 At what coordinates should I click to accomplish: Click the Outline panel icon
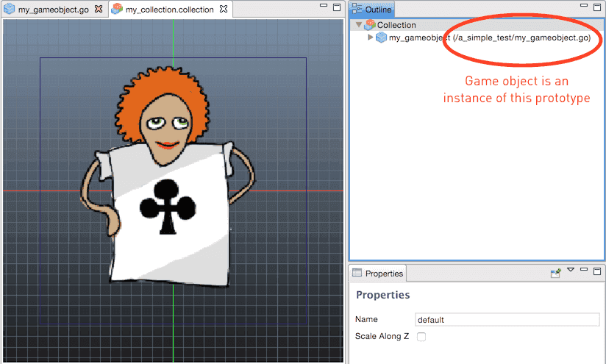[357, 9]
